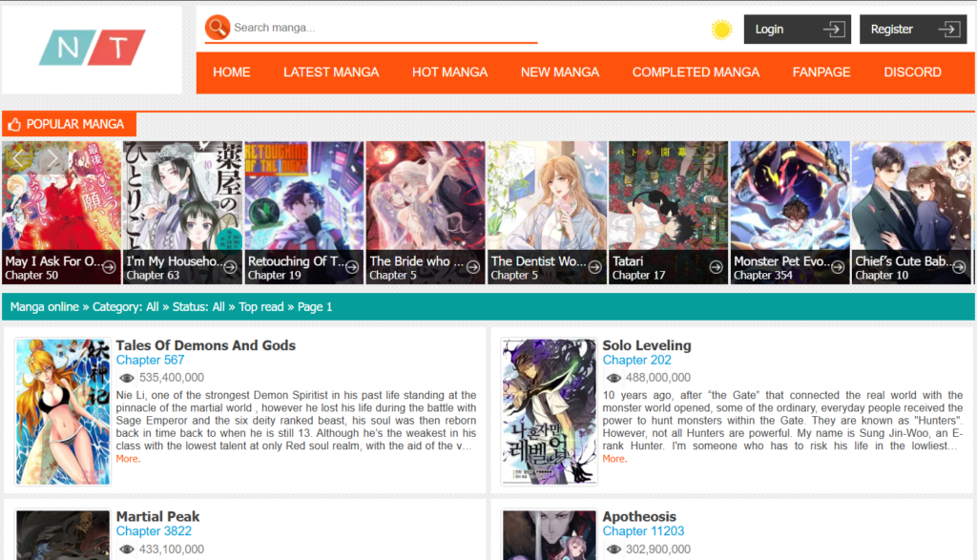Viewport: 977px width, 560px height.
Task: Open Solo Leveling cover thumbnail
Action: (x=549, y=411)
